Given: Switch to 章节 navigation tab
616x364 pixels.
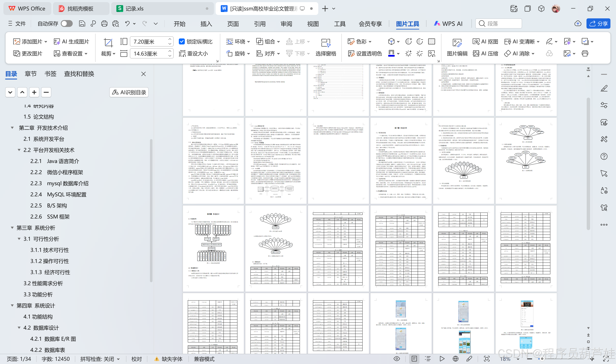Looking at the screenshot, I should pos(31,74).
